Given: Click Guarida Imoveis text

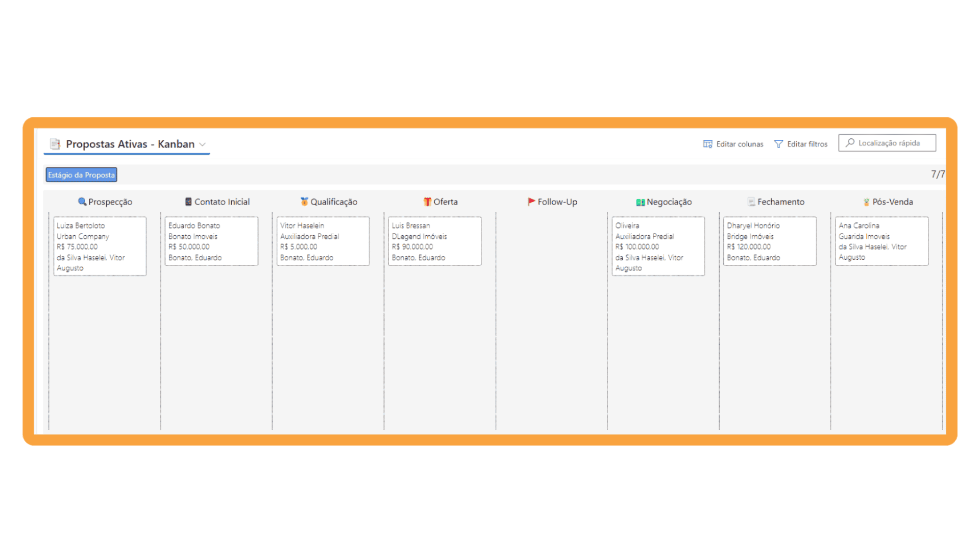Looking at the screenshot, I should (864, 236).
